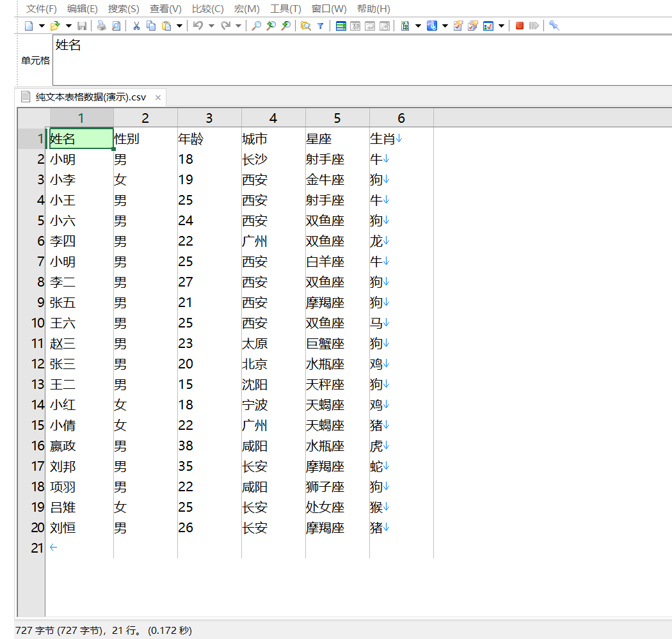Click the New file icon
The image size is (672, 639).
pos(29,26)
